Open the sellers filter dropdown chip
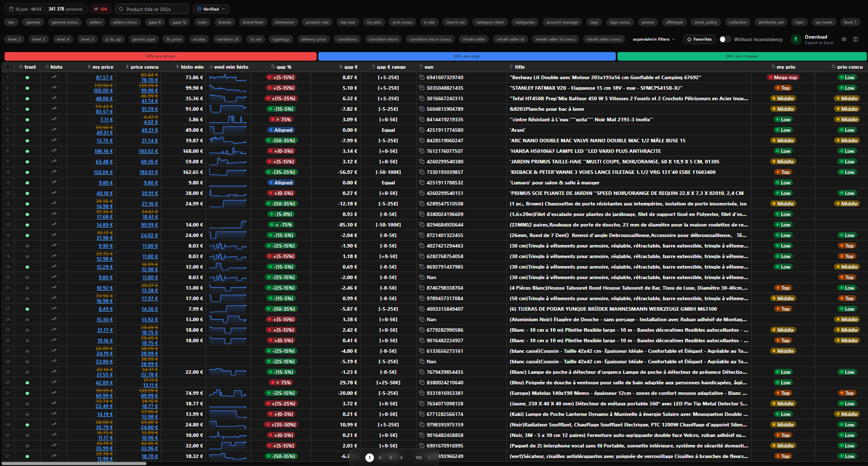The image size is (868, 466). coord(95,22)
